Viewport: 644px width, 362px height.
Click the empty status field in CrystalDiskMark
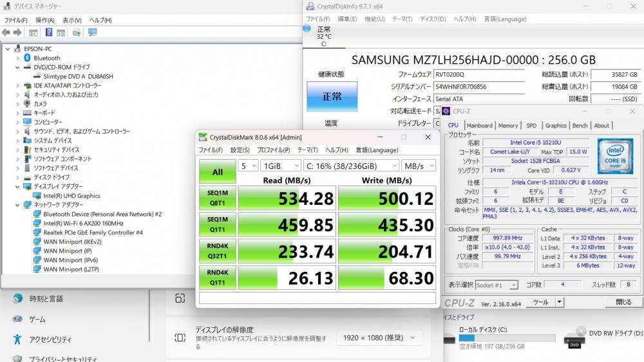point(317,298)
